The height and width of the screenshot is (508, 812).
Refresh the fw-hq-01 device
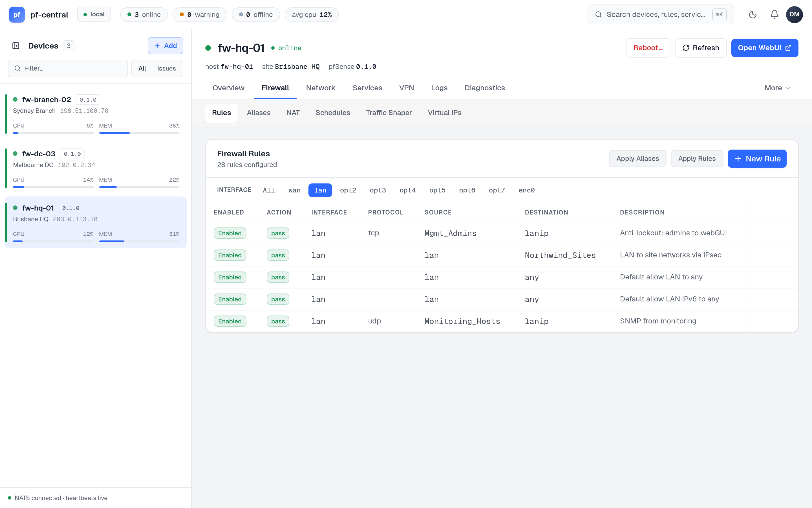coord(701,48)
